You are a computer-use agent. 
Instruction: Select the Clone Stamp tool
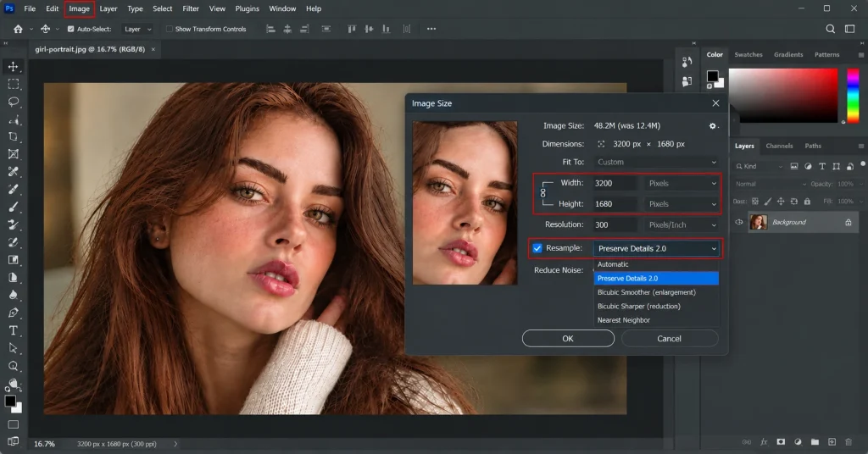tap(13, 224)
